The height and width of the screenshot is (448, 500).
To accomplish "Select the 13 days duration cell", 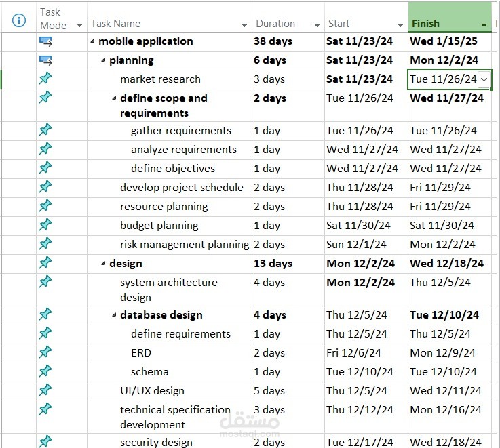I will (288, 264).
